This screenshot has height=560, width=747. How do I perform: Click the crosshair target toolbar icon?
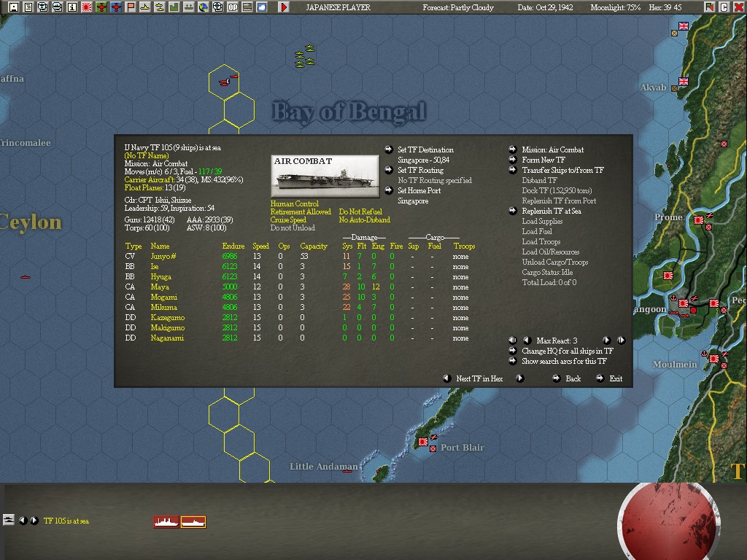pyautogui.click(x=218, y=7)
